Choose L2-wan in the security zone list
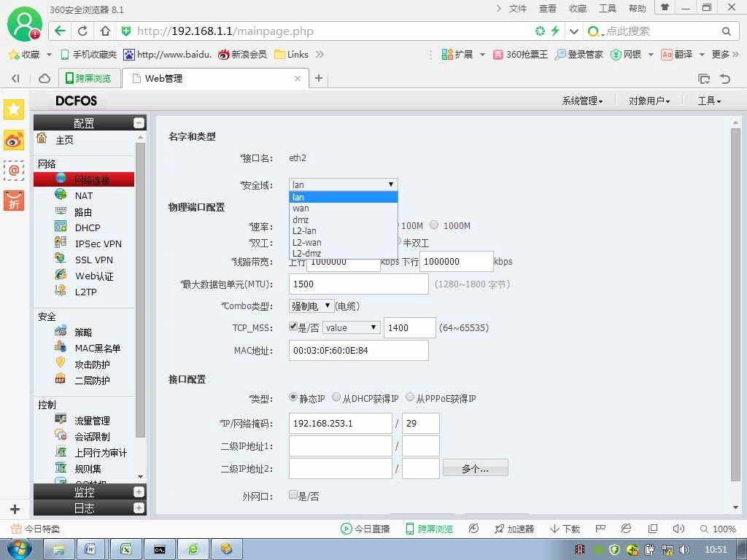 [x=344, y=242]
